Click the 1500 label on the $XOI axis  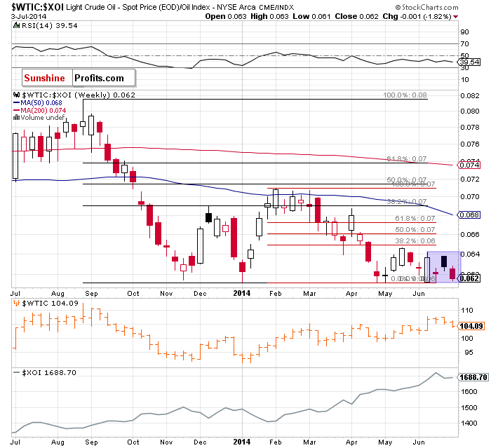[469, 408]
